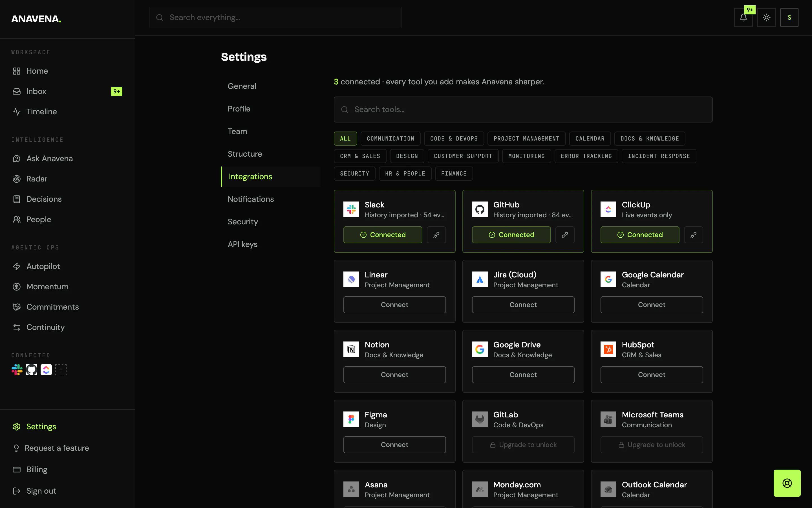Open Request a feature link
Screen dimensions: 812x508
tap(67, 448)
